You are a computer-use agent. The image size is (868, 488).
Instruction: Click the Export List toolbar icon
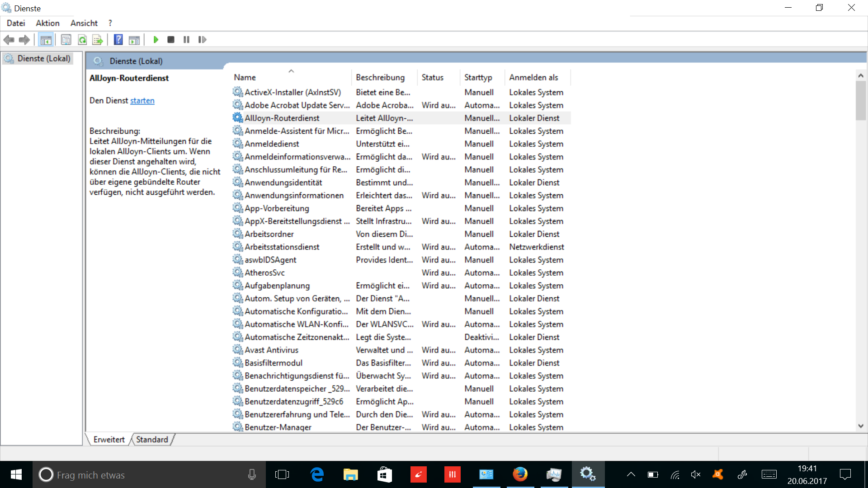[x=98, y=40]
